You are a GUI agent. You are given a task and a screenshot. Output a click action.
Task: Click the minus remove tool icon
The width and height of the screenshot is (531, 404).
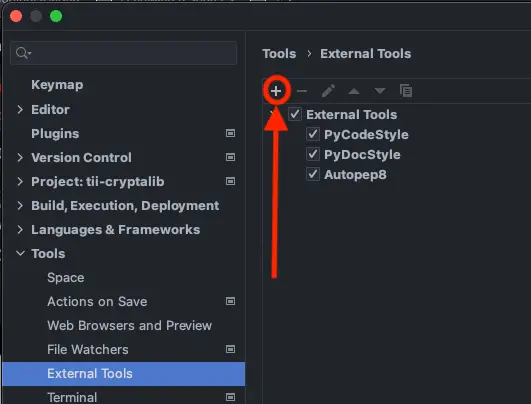click(302, 91)
